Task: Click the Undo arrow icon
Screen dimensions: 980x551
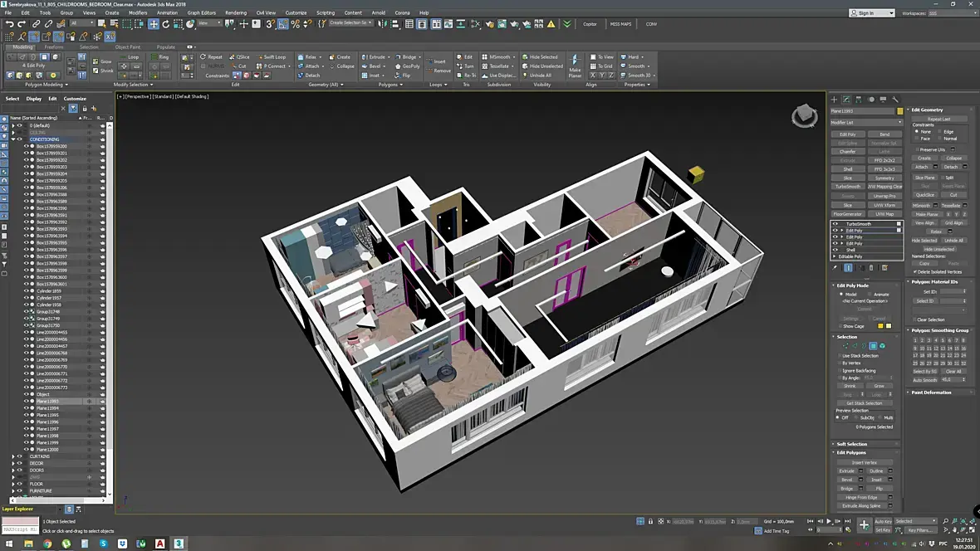Action: (x=9, y=24)
